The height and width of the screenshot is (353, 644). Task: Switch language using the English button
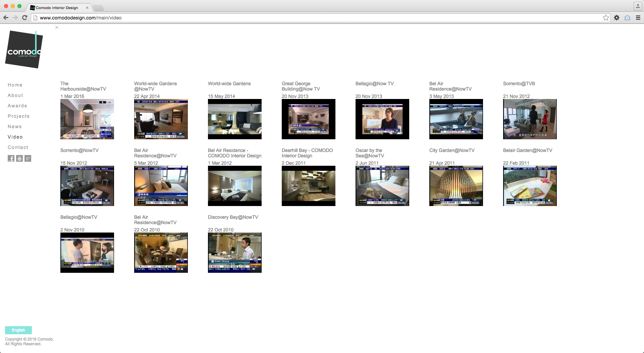click(x=18, y=330)
